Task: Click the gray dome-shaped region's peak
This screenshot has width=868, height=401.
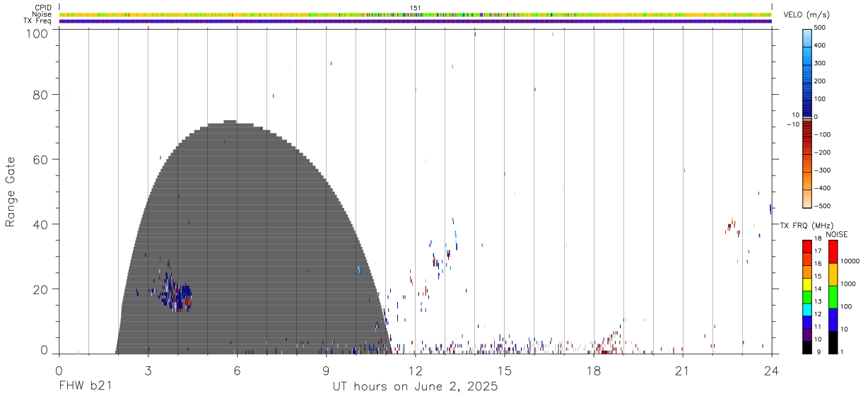Action: (x=230, y=122)
